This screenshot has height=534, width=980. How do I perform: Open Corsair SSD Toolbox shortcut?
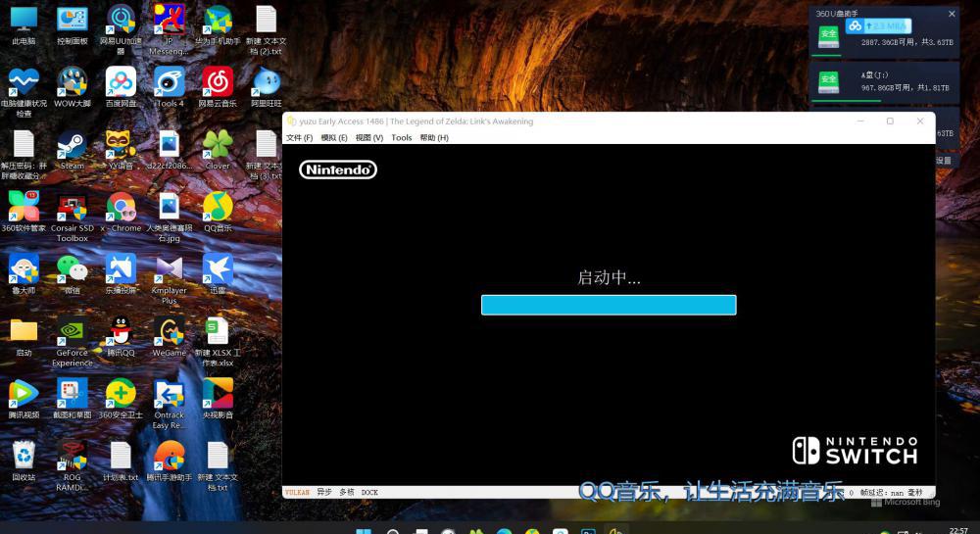(72, 217)
